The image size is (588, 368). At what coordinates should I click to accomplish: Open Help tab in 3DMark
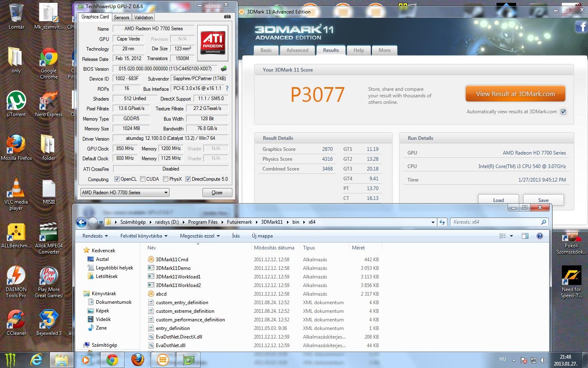tap(359, 50)
